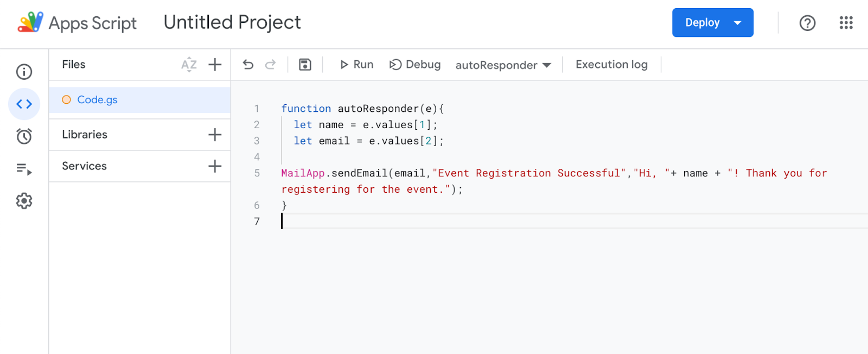Add a service with plus icon

[x=215, y=166]
